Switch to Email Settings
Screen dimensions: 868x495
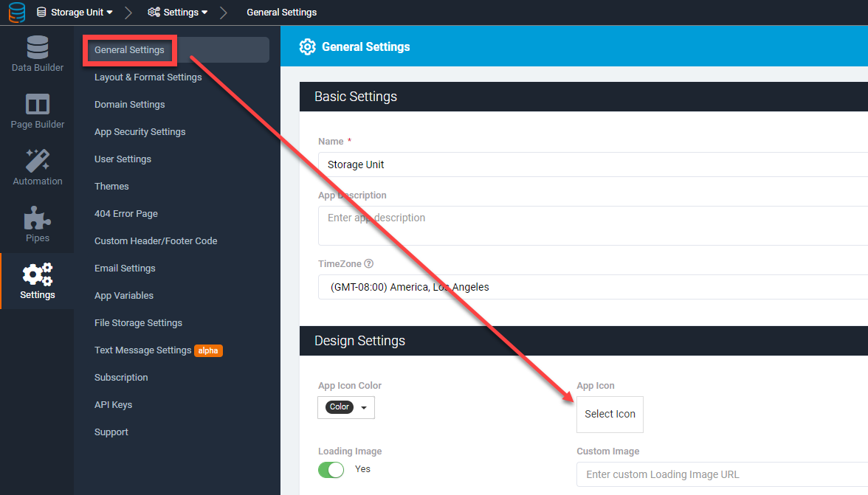tap(124, 268)
